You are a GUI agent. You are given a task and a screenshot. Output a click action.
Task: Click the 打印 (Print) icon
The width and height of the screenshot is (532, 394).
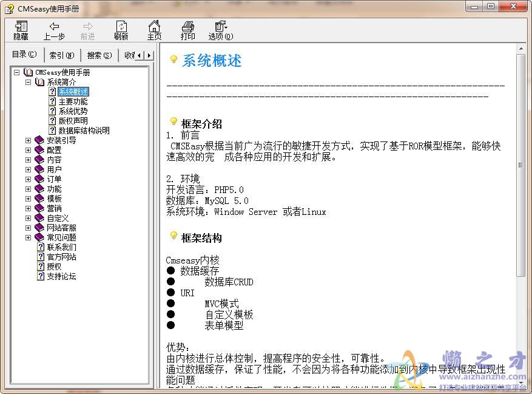tap(187, 30)
